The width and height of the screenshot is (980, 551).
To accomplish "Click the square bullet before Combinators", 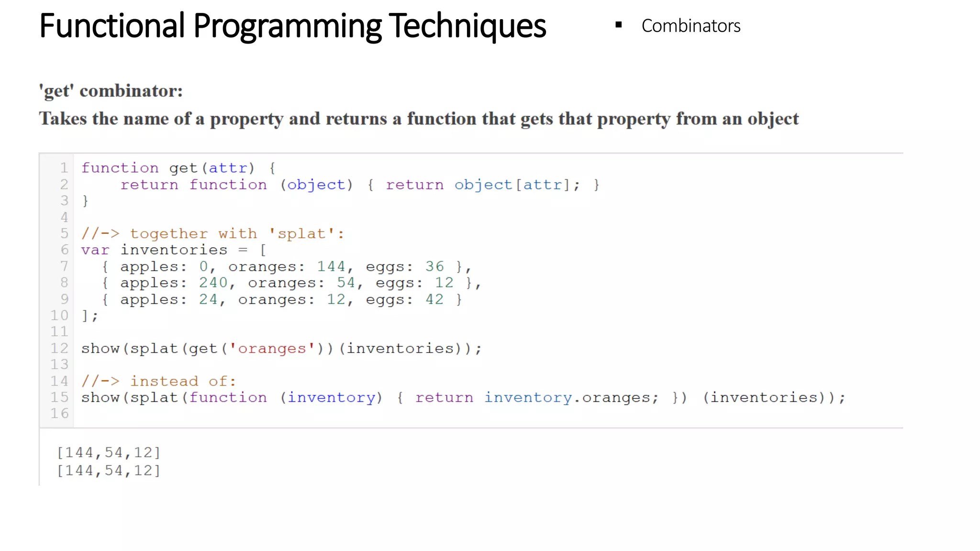I will tap(618, 25).
